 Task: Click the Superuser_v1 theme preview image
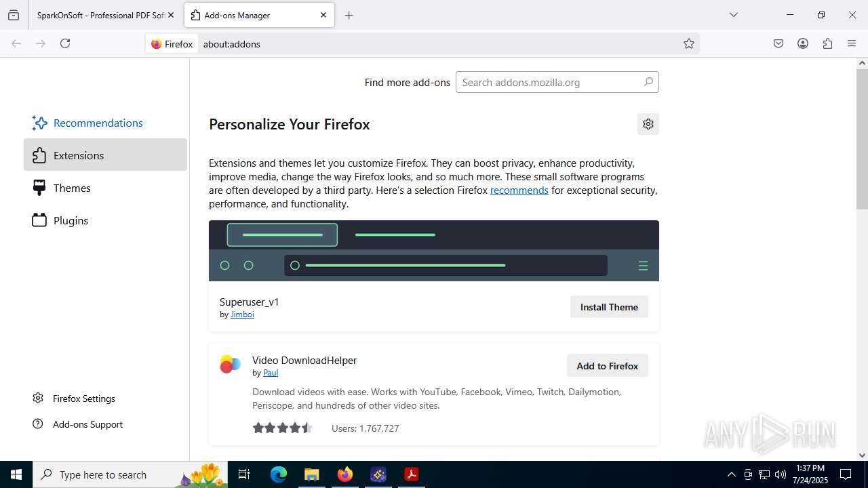point(434,251)
